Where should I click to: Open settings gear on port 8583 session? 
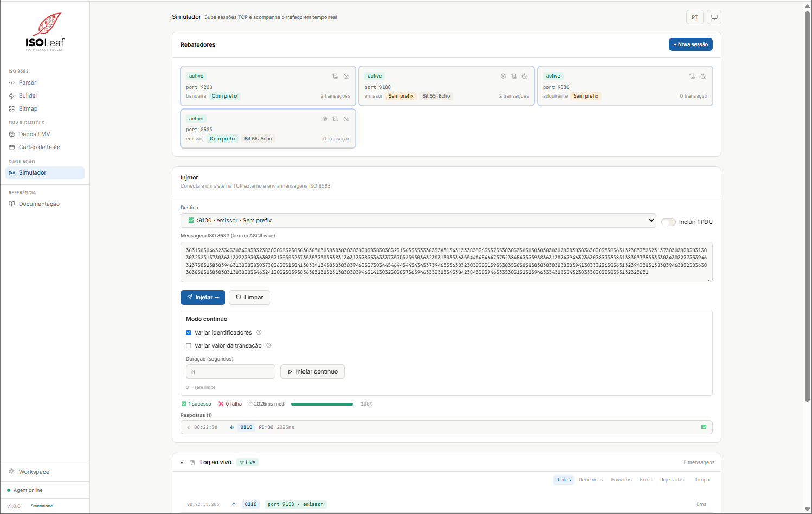point(325,119)
